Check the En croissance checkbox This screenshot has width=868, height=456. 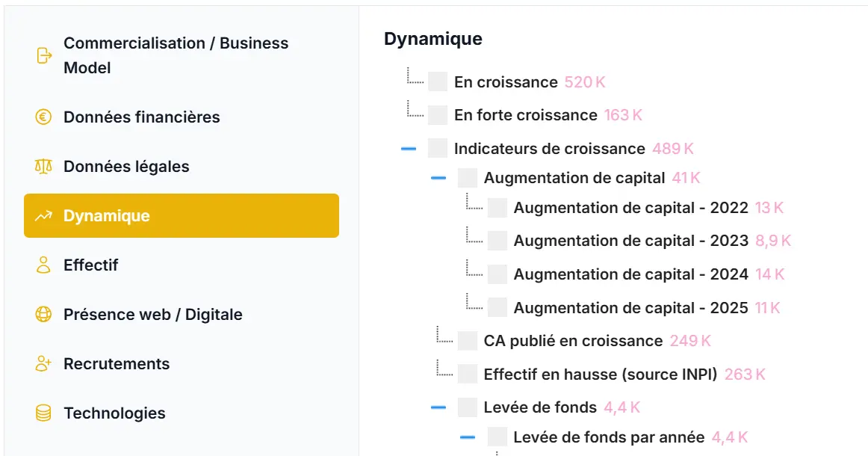(x=437, y=81)
